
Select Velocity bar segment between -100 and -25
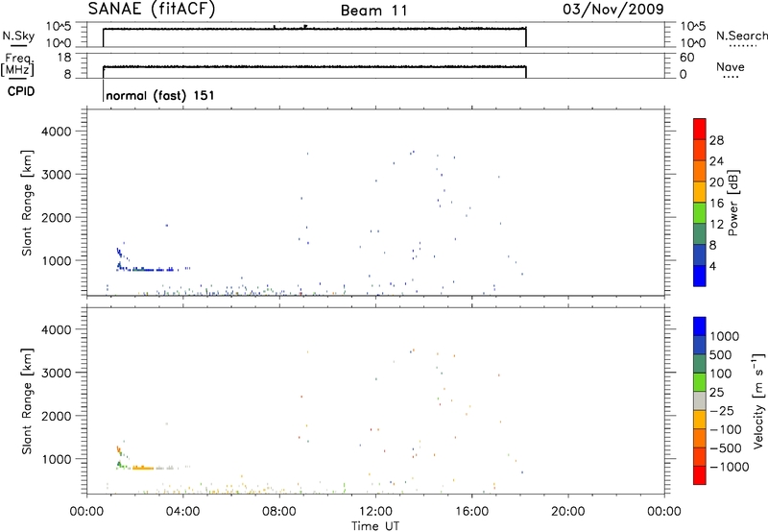click(700, 420)
